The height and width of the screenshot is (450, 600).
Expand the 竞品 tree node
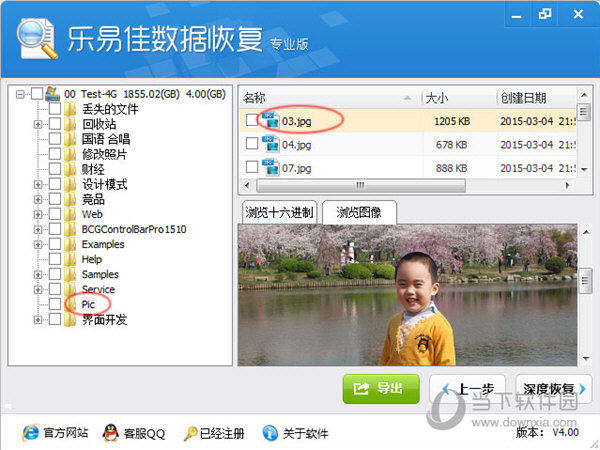(38, 199)
